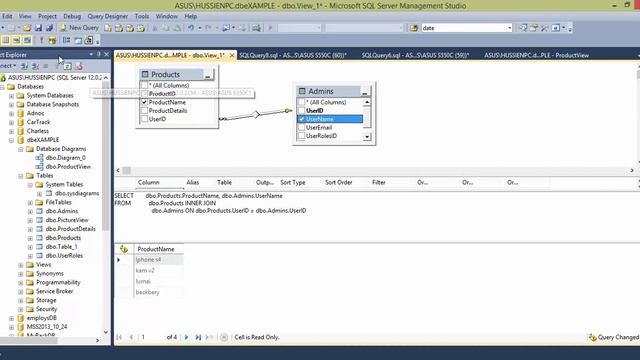
Task: Uncheck UserName in Admins table
Action: [302, 119]
